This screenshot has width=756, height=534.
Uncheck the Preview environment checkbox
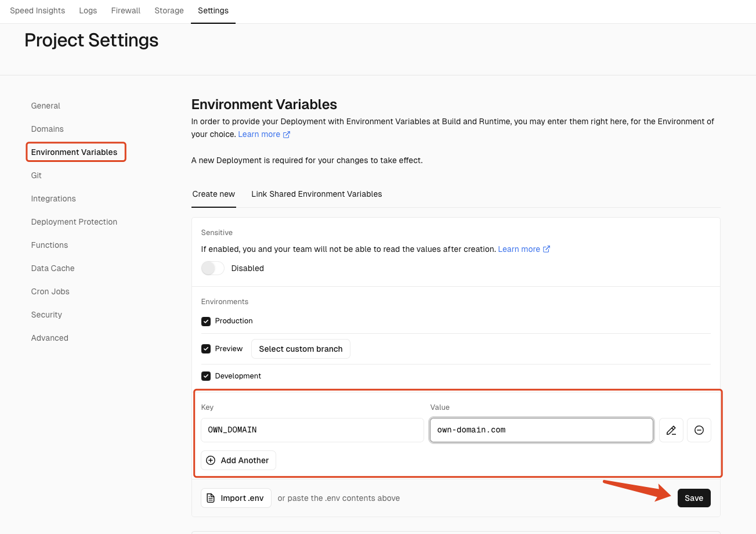206,349
